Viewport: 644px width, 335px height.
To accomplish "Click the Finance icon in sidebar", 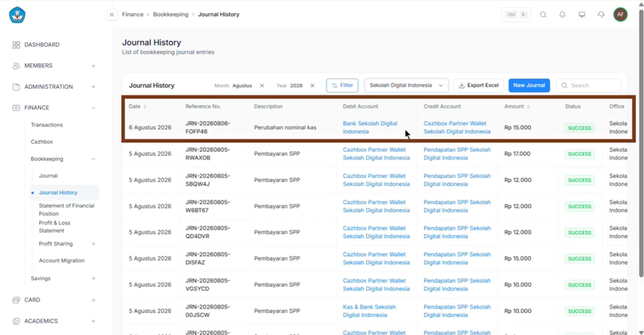I will 16,108.
